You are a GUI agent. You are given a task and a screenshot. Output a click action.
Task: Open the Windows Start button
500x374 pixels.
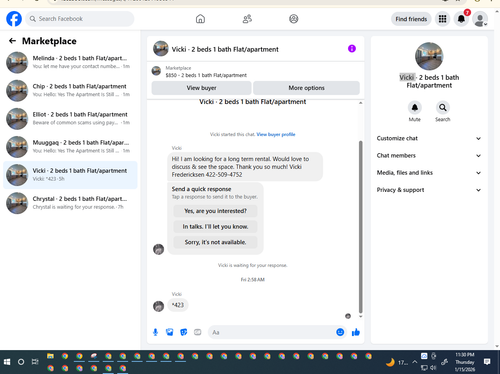pos(7,362)
